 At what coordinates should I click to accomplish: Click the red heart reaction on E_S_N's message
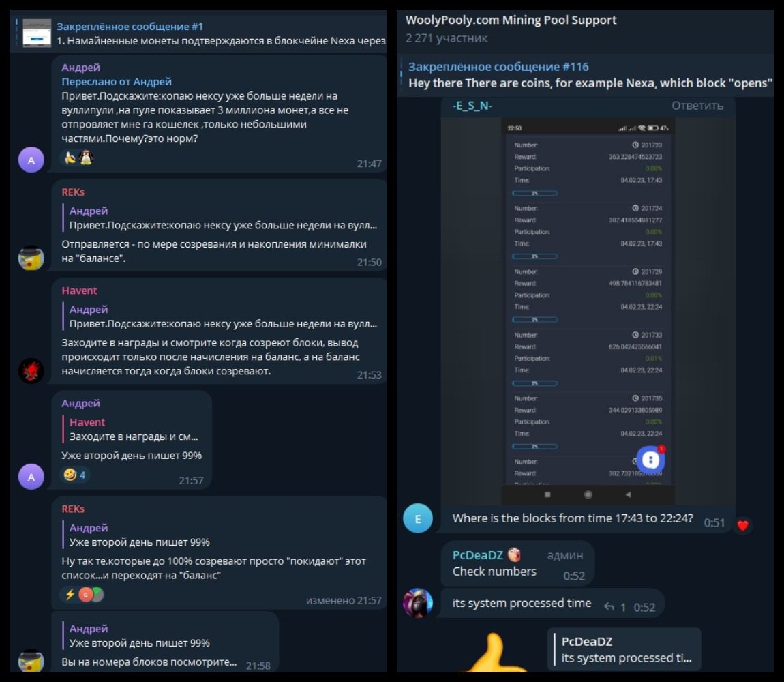[742, 525]
